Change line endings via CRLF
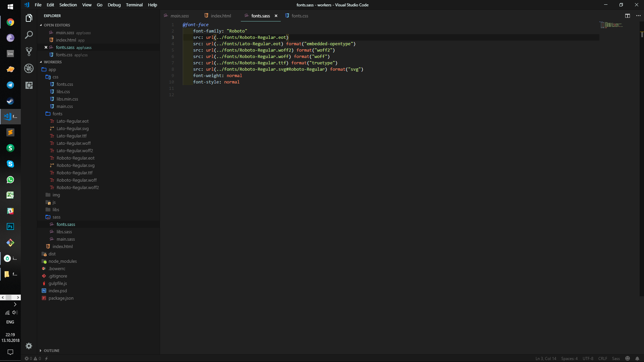644x362 pixels. point(602,358)
